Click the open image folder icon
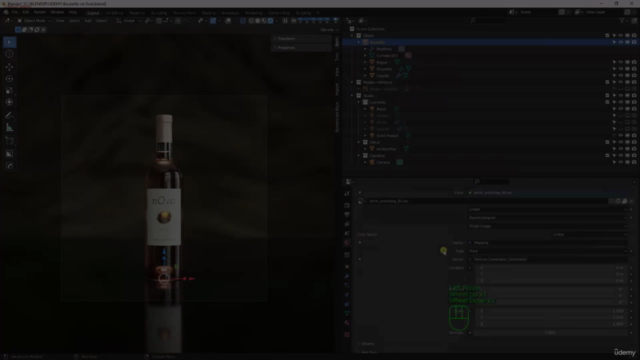Image resolution: width=640 pixels, height=360 pixels. 624,201
